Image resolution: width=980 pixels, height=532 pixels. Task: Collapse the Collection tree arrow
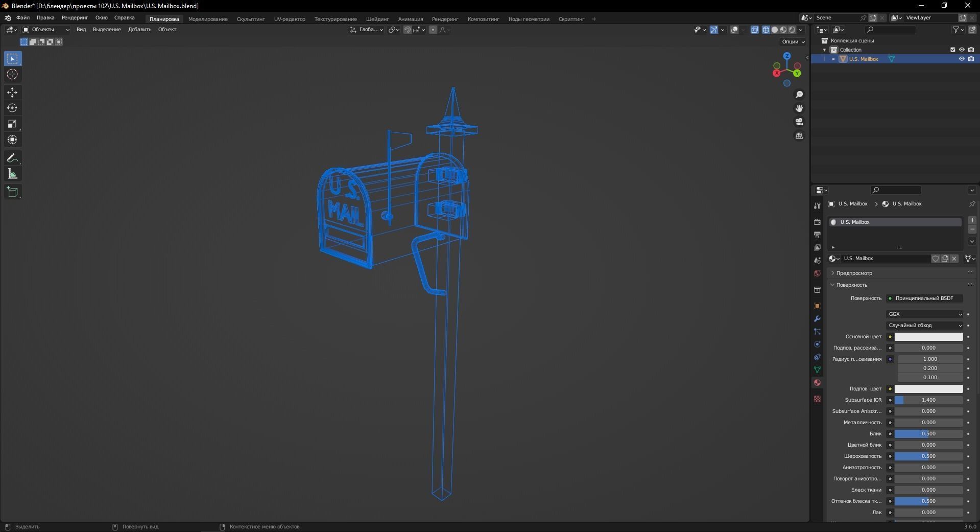[825, 50]
